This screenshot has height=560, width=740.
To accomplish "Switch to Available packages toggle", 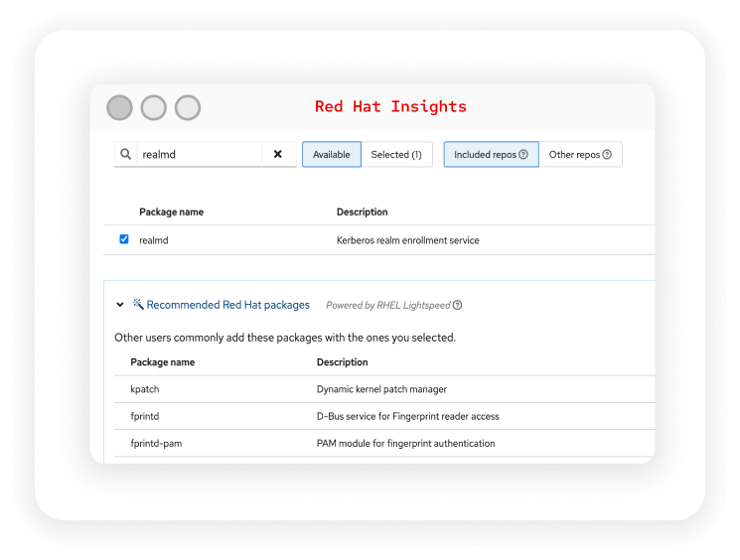I will coord(332,155).
